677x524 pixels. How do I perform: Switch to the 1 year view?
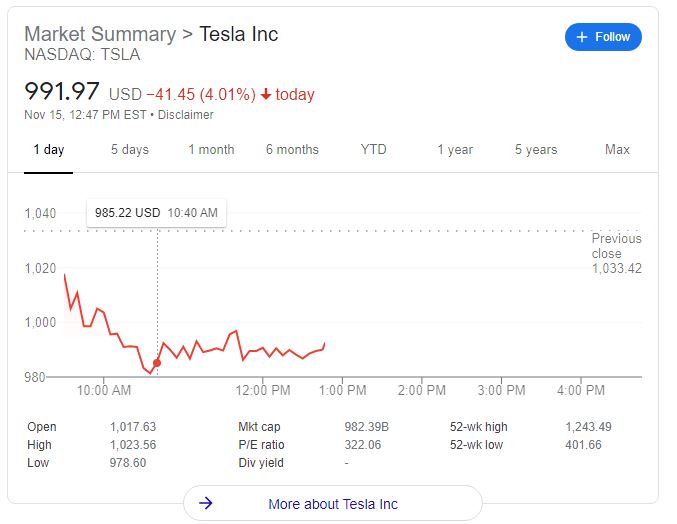[x=454, y=150]
